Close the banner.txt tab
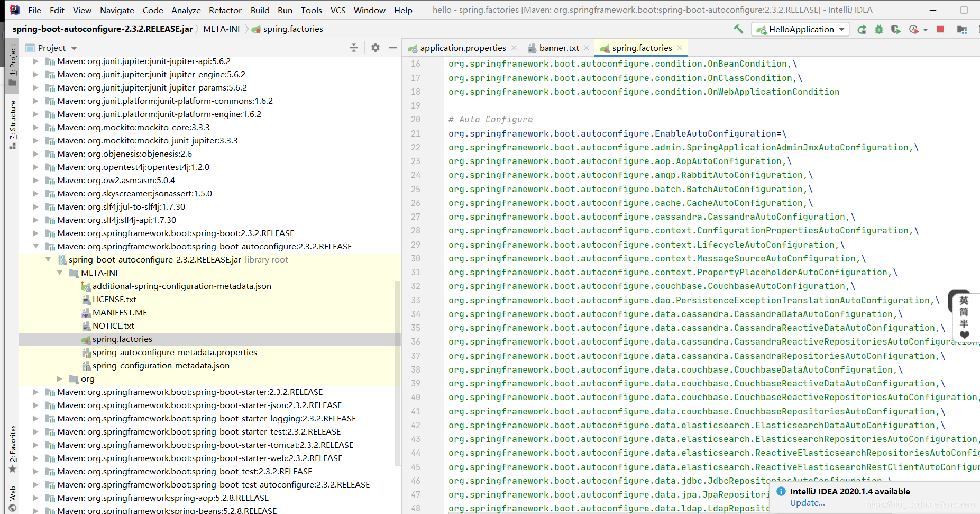 [587, 48]
